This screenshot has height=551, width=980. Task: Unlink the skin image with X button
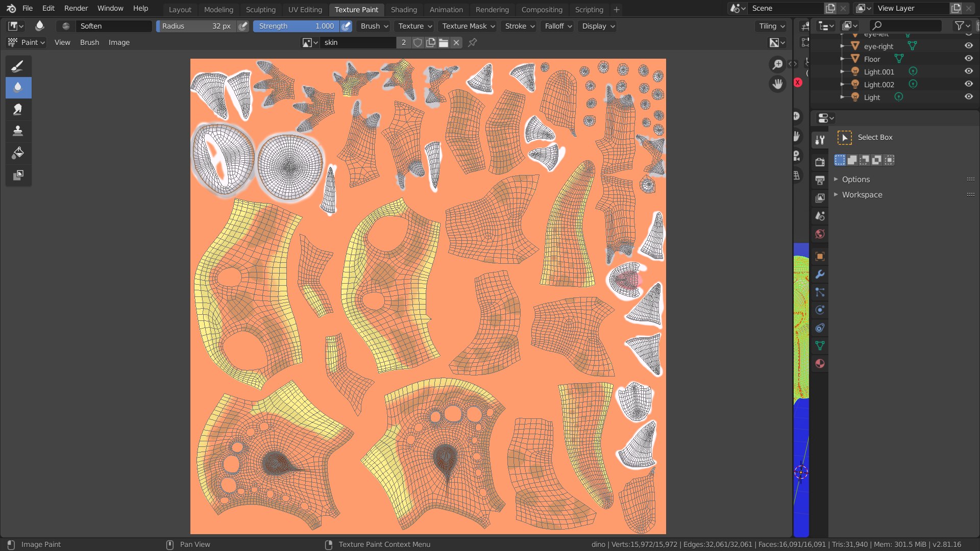456,42
